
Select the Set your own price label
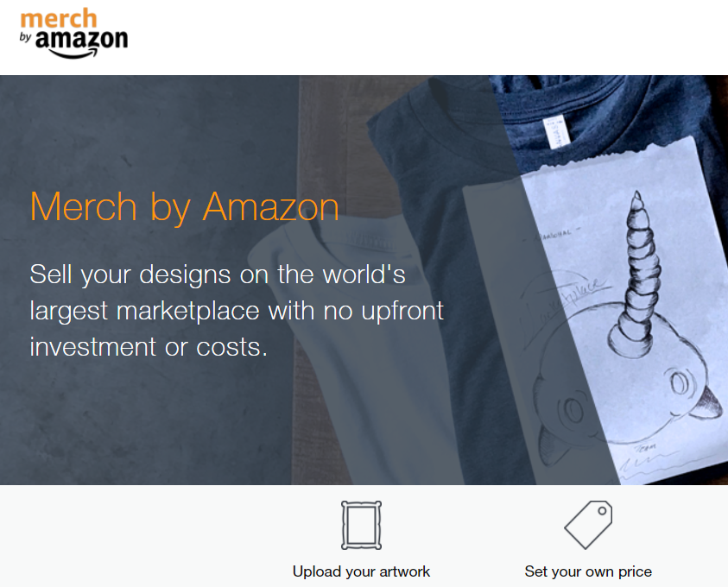[x=588, y=571]
